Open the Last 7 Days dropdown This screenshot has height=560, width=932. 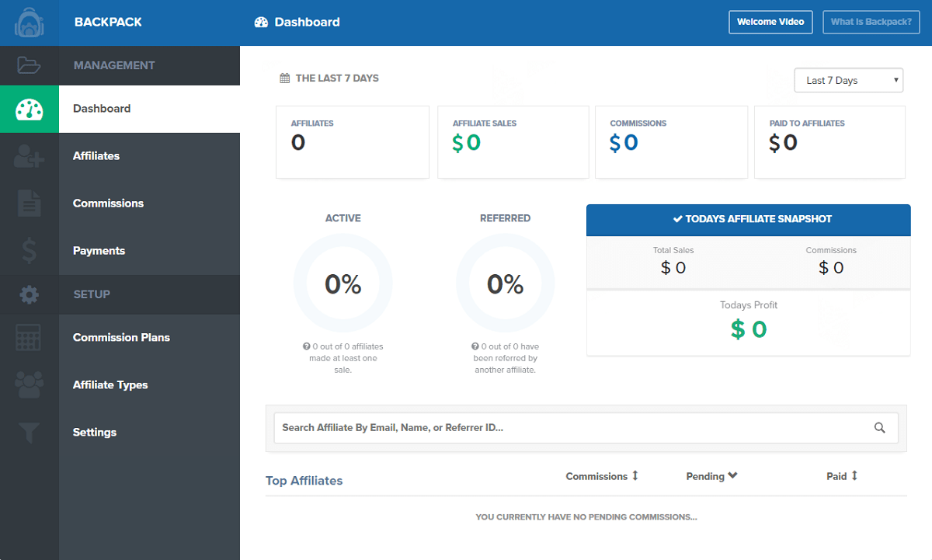click(849, 80)
